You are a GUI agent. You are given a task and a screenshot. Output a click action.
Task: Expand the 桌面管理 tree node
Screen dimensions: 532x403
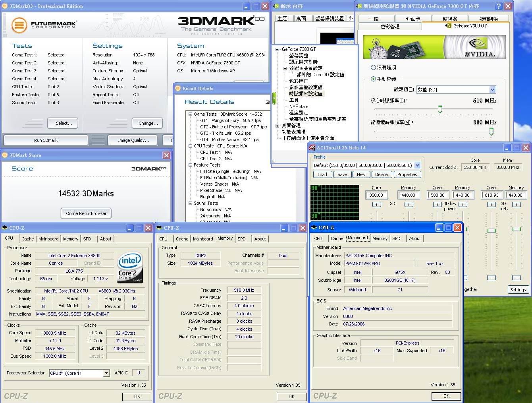[x=277, y=126]
